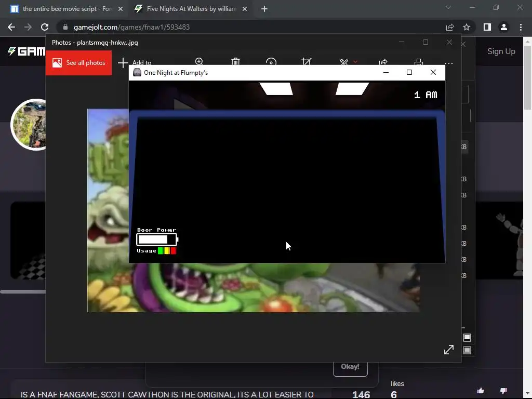Open the edit and create tool in Photos
This screenshot has width=532, height=399.
click(x=344, y=62)
